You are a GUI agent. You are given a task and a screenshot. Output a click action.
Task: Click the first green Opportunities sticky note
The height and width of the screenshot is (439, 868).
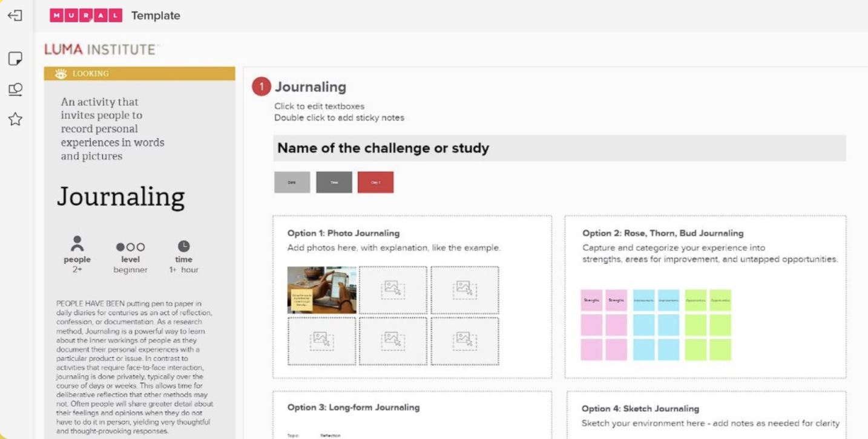695,300
